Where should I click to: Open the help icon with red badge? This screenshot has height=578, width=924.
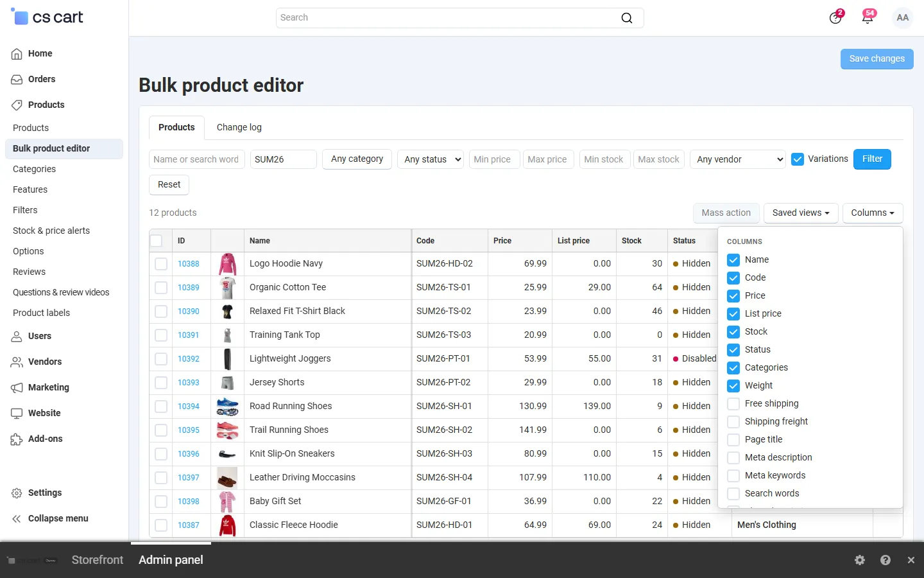pyautogui.click(x=835, y=17)
